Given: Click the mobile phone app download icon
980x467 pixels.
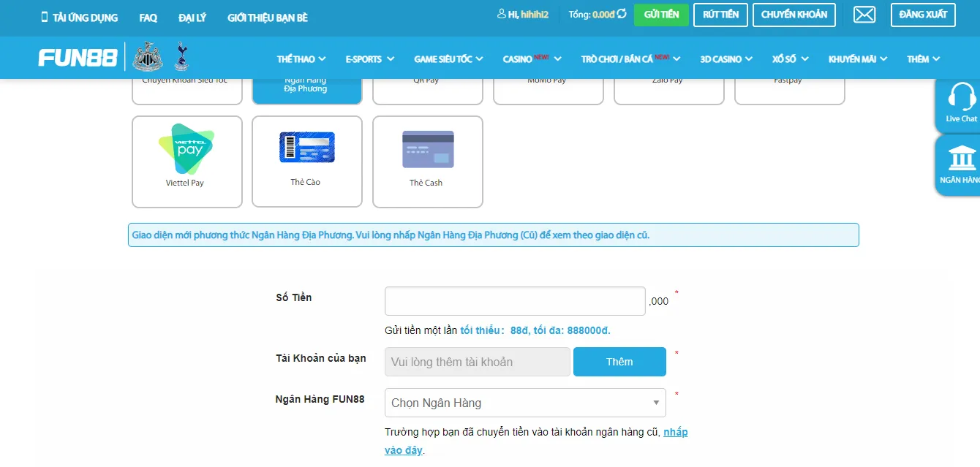Looking at the screenshot, I should [x=44, y=17].
